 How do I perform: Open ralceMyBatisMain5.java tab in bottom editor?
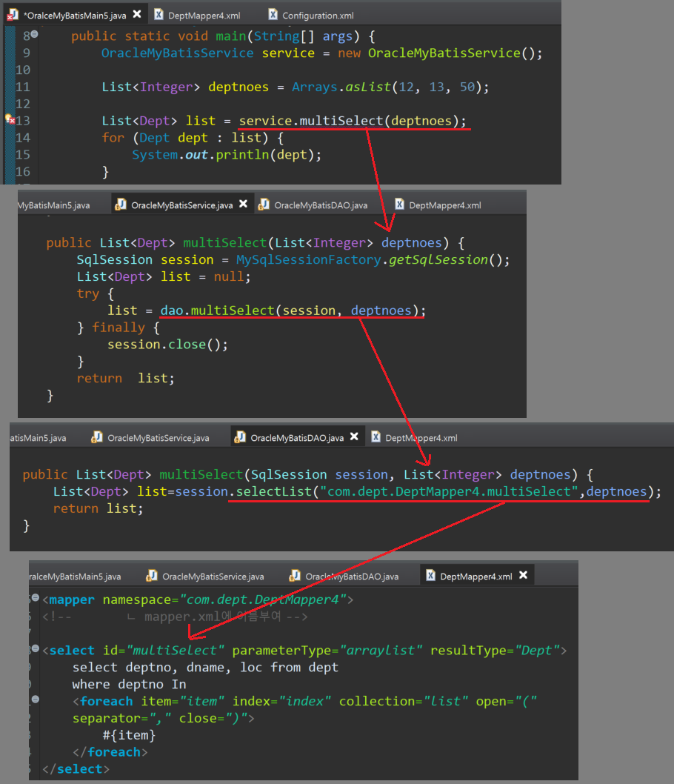coord(75,577)
